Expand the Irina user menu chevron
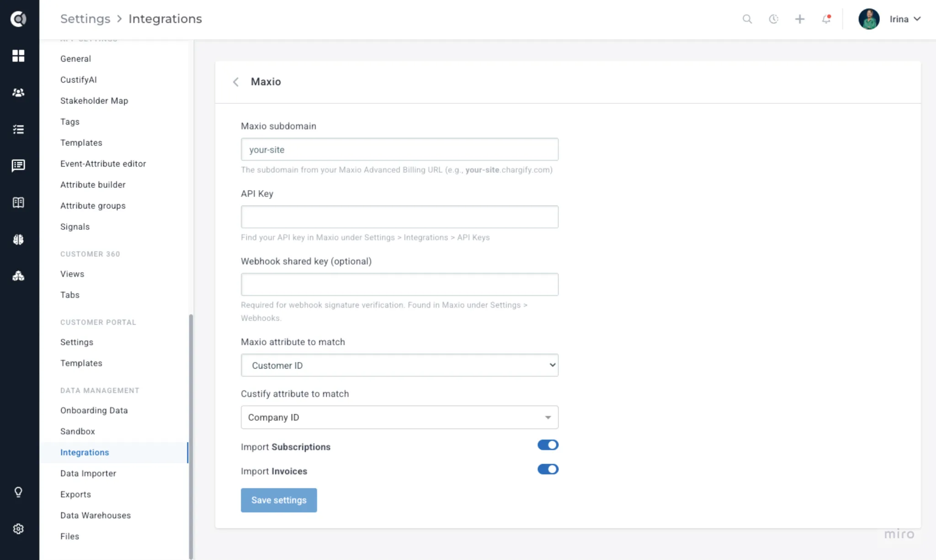 pos(917,19)
